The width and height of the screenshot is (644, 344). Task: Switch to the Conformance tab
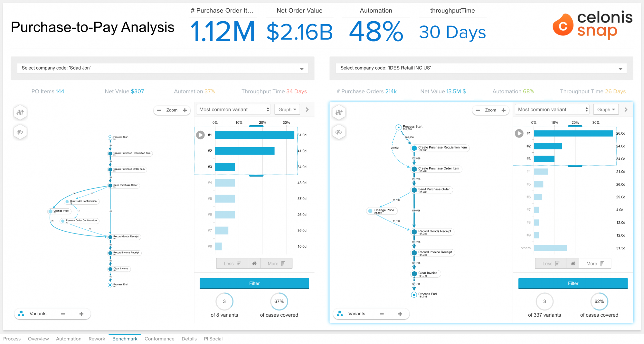point(159,339)
